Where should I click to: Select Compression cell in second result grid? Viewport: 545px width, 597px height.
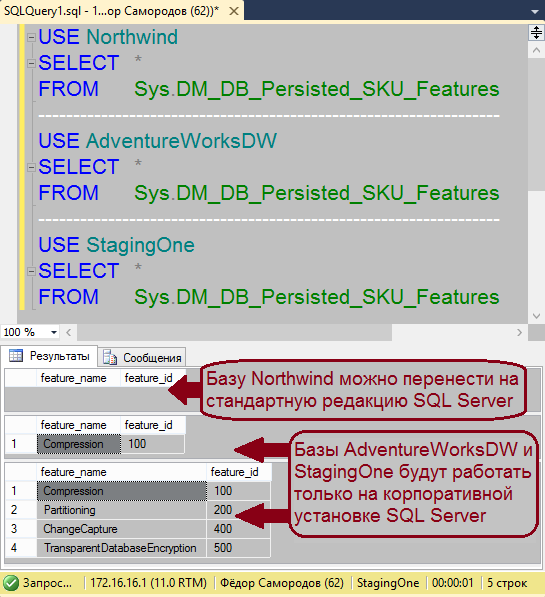[x=79, y=444]
